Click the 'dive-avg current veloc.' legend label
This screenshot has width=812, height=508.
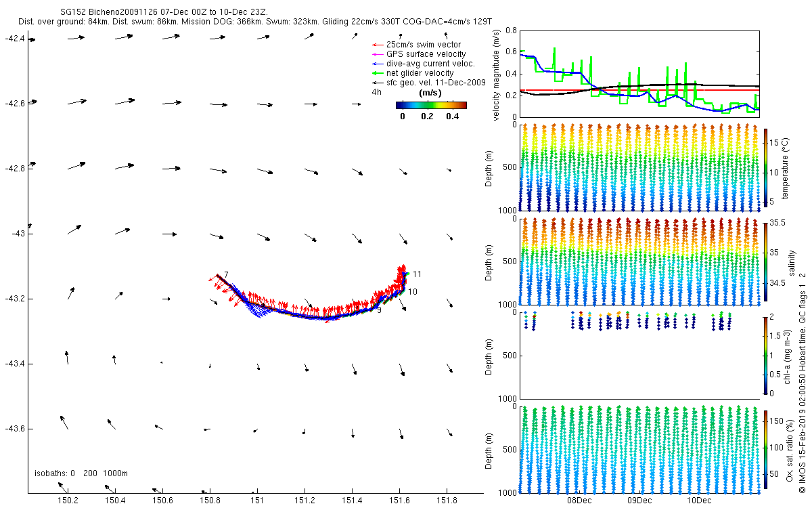430,64
